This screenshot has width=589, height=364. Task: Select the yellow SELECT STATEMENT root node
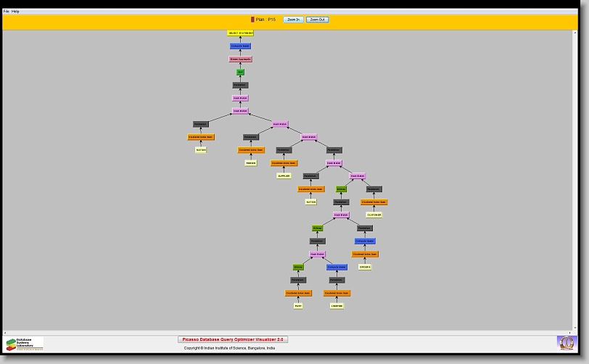coord(241,33)
